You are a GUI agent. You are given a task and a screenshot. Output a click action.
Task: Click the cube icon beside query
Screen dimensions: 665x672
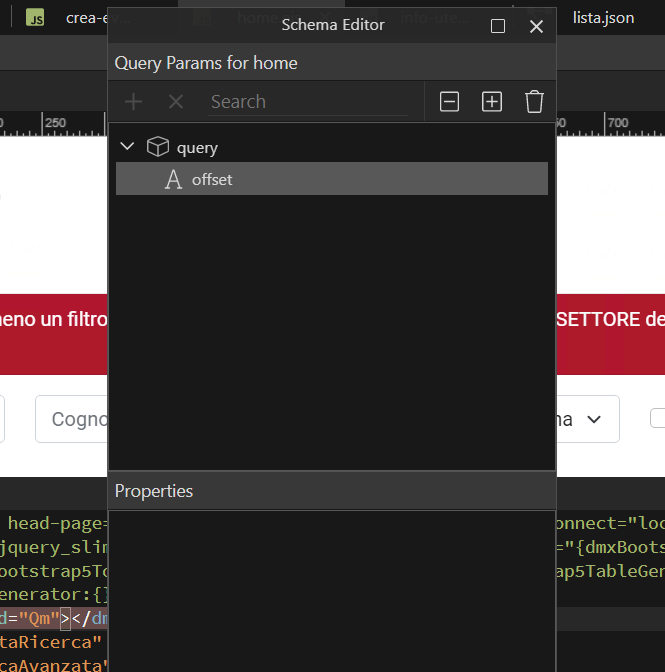coord(158,147)
